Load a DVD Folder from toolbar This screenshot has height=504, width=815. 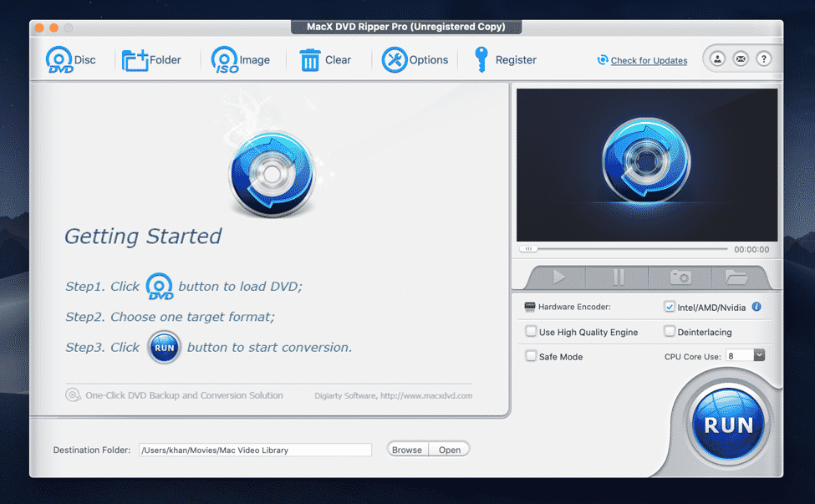(135, 60)
